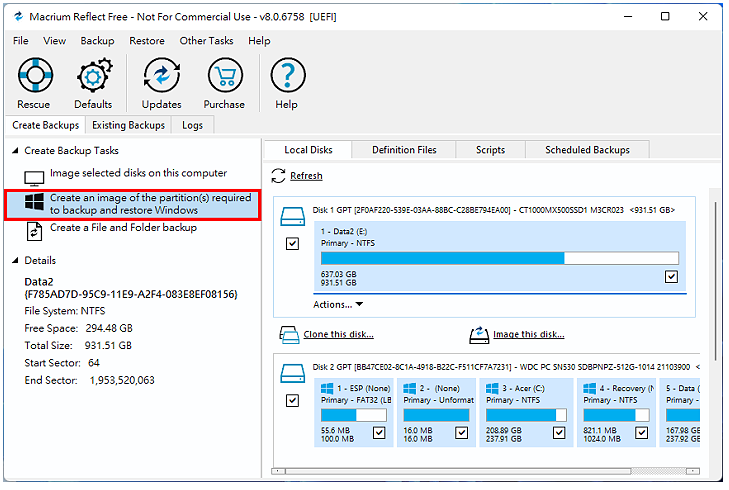Click the Image this disk icon
The width and height of the screenshot is (729, 490).
point(479,335)
